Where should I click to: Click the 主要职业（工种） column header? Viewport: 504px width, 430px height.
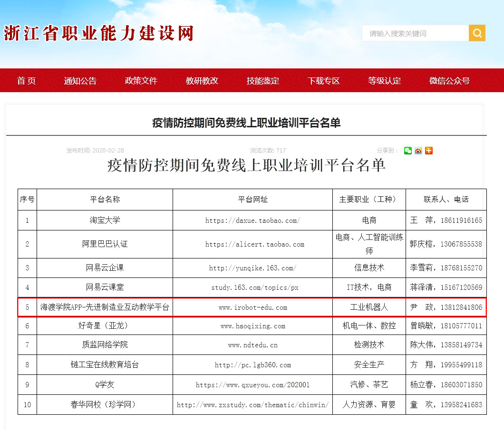[x=369, y=200]
